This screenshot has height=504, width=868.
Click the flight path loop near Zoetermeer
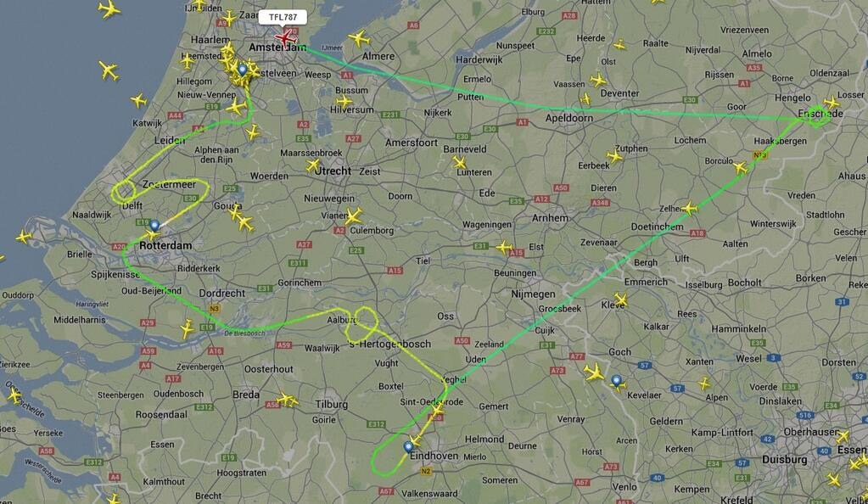tap(125, 191)
